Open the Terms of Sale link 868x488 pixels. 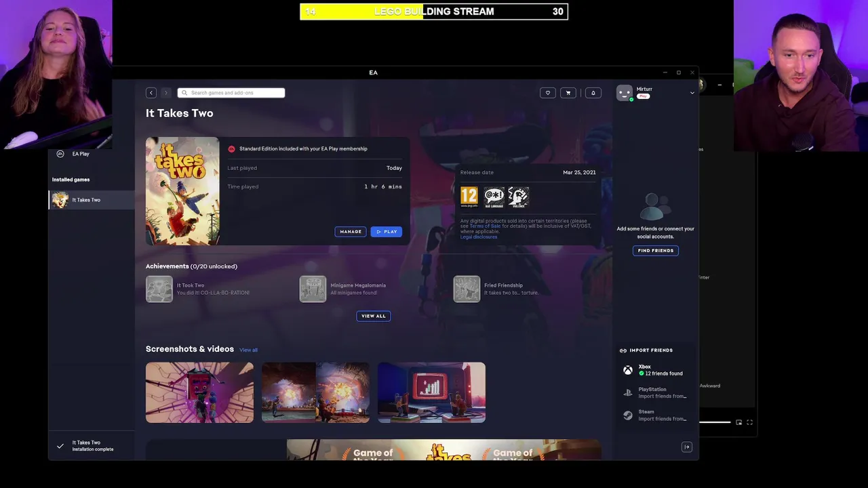click(x=485, y=226)
